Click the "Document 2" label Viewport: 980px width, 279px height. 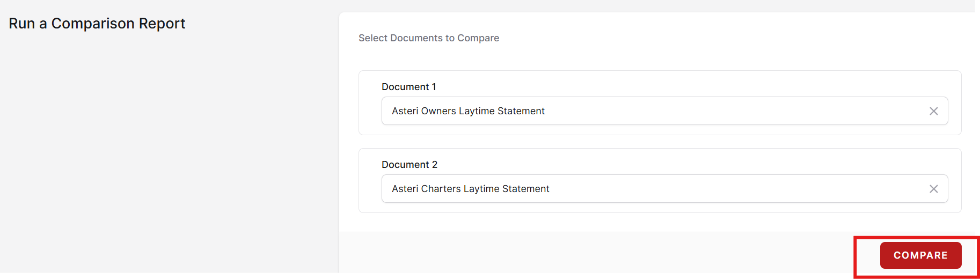(409, 165)
